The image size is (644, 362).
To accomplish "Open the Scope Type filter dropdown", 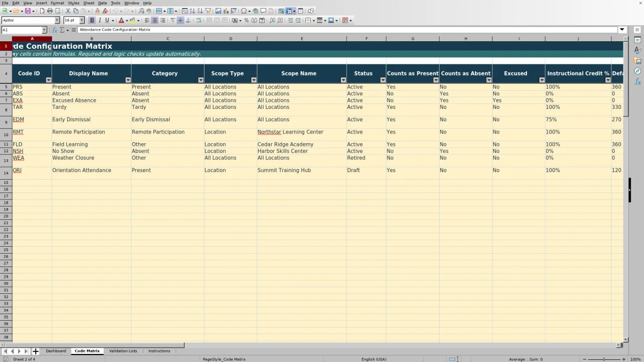I will [x=254, y=80].
